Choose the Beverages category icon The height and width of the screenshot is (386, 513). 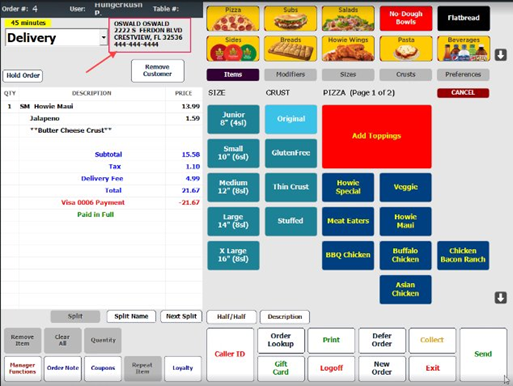click(x=463, y=49)
